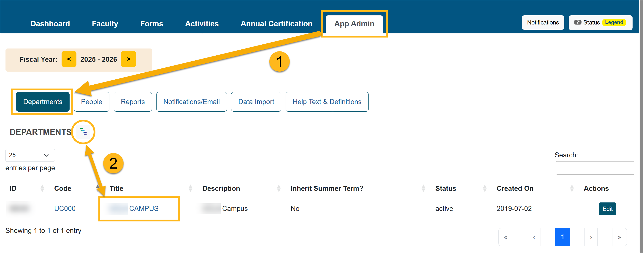
Task: Sort by Created On column
Action: coord(515,188)
